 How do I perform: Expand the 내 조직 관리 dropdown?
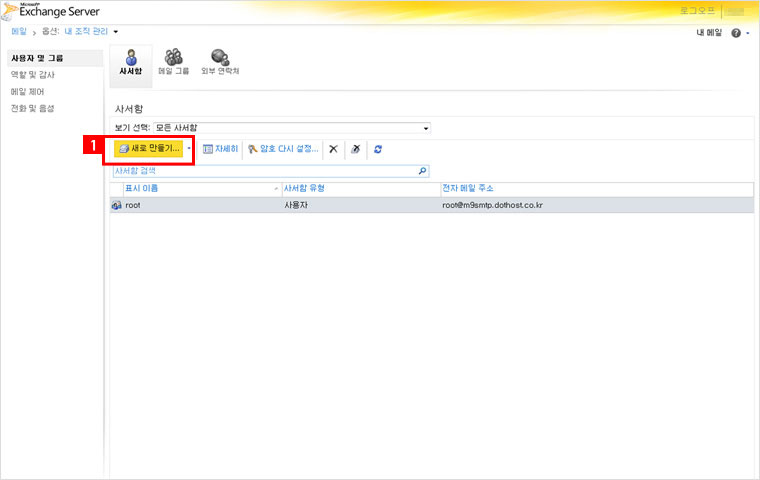tap(115, 33)
